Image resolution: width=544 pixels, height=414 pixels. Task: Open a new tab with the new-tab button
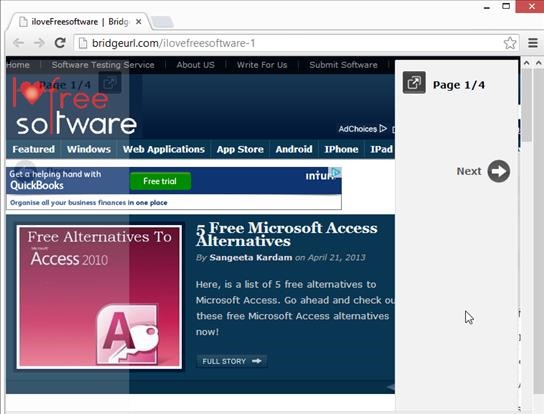[x=162, y=22]
